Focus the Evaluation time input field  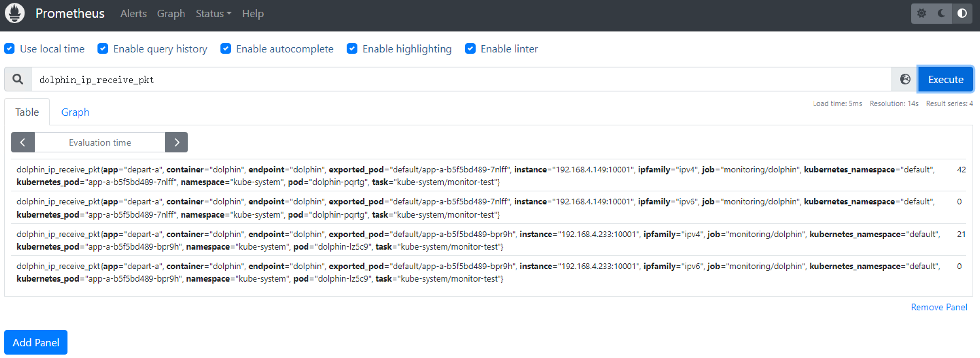[x=100, y=142]
